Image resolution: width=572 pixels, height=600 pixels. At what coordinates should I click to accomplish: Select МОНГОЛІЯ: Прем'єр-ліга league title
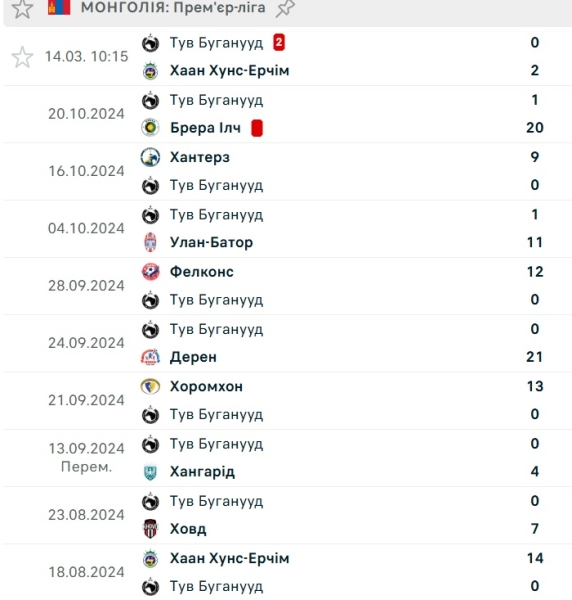(173, 7)
